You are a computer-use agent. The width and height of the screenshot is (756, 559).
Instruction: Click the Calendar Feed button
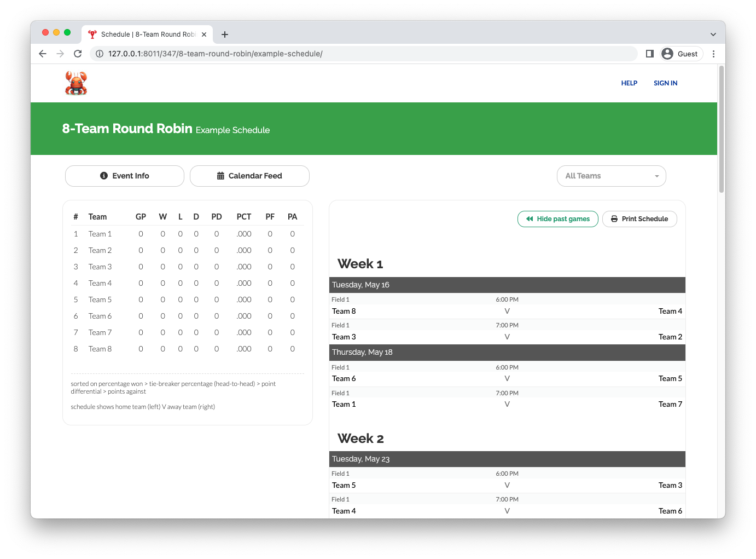click(249, 176)
